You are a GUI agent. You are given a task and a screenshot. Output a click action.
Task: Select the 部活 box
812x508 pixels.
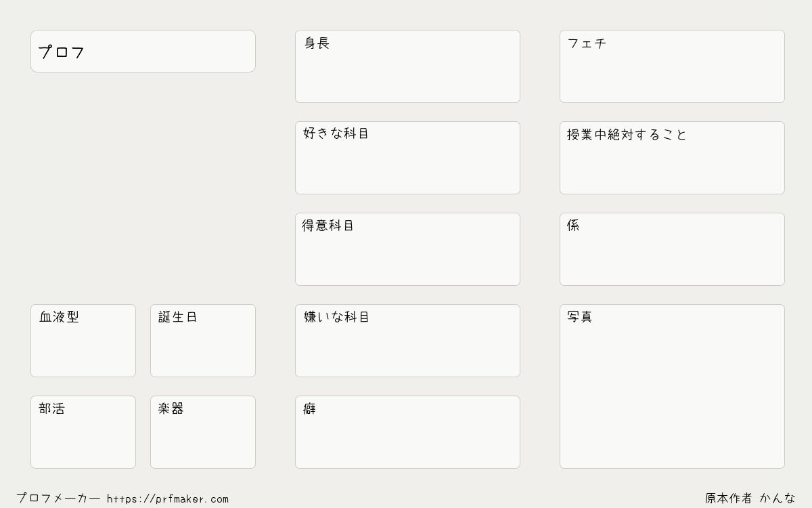tap(83, 432)
